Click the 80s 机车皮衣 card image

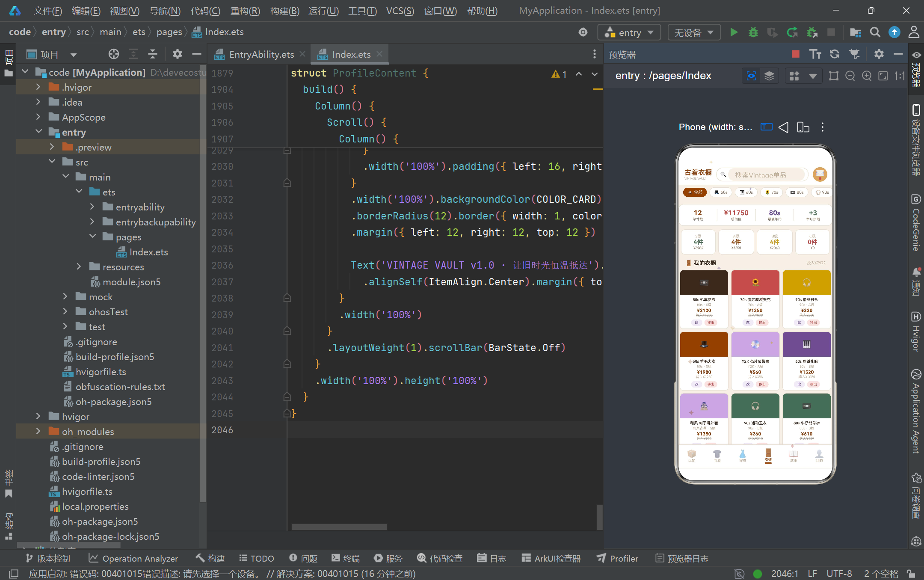tap(704, 282)
